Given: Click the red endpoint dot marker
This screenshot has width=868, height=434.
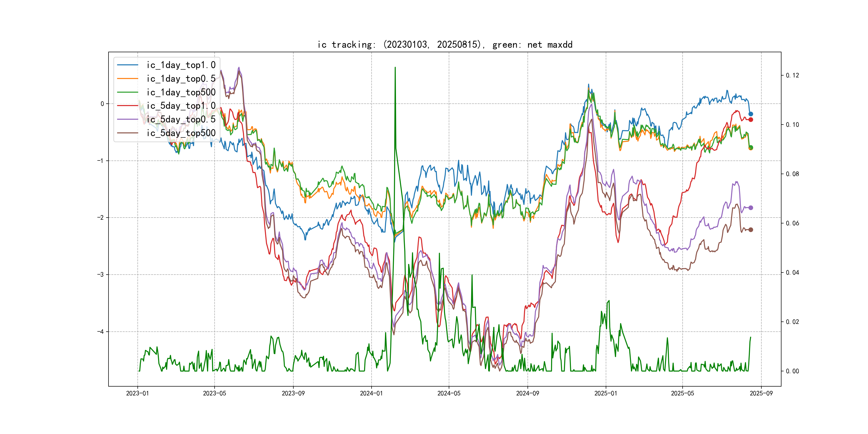Looking at the screenshot, I should (x=751, y=120).
